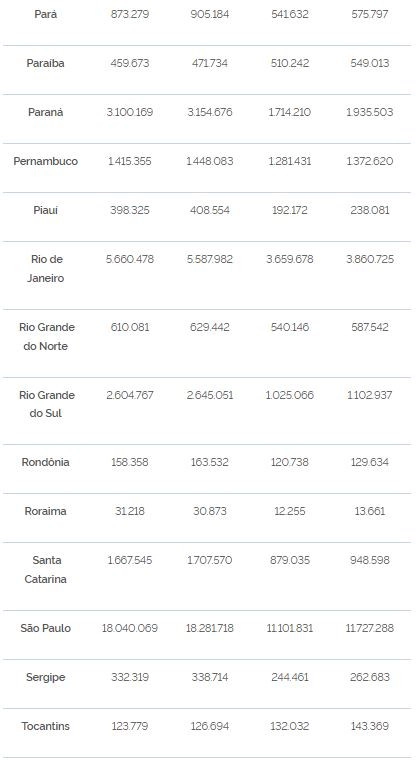The height and width of the screenshot is (762, 420).
Task: Select Tocantins value 143.369
Action: click(x=370, y=727)
